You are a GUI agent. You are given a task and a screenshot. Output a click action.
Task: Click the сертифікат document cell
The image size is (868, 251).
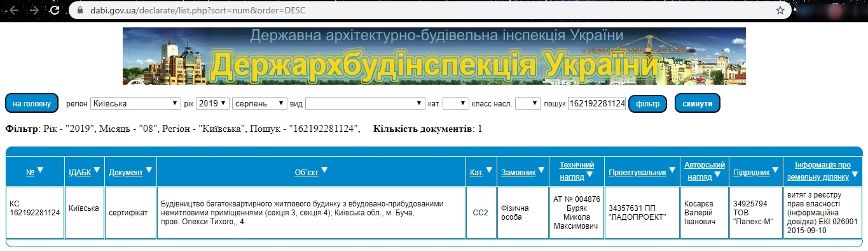point(130,213)
